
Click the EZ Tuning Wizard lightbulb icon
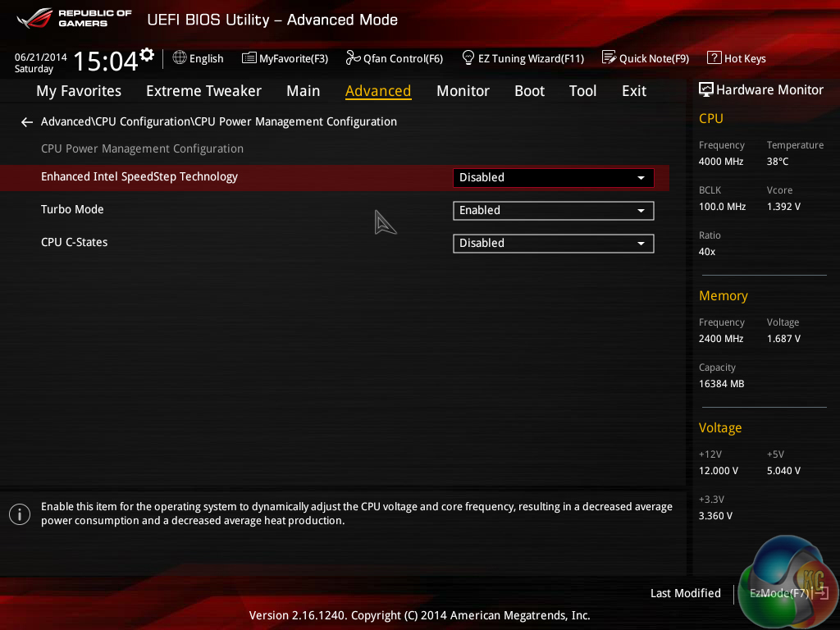pos(468,57)
